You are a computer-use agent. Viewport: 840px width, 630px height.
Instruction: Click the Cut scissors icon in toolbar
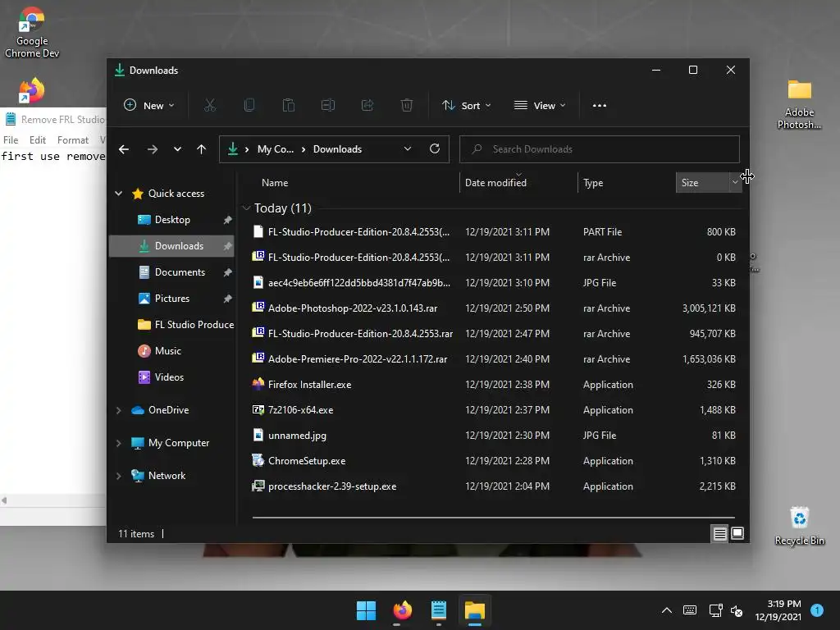[210, 106]
